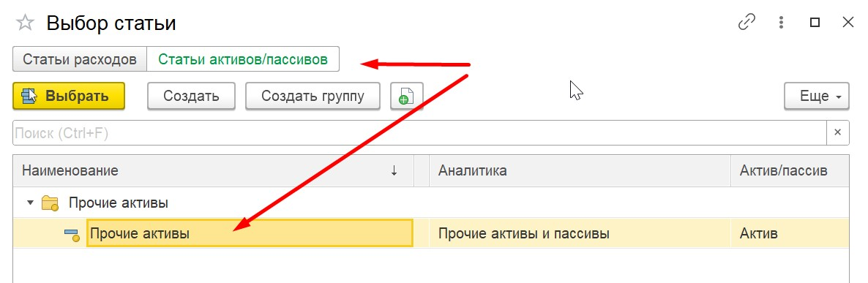Click the Аналитика column header
The image size is (868, 283).
(580, 171)
